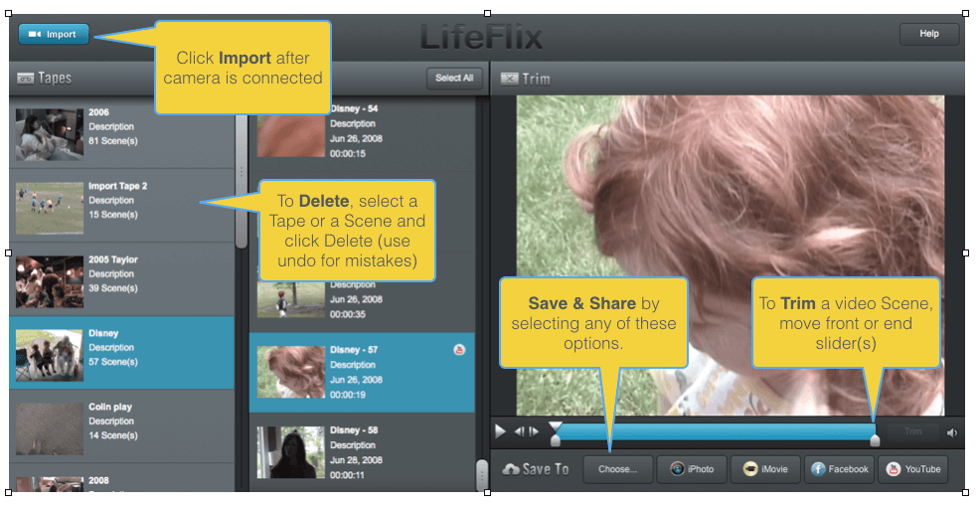980x506 pixels.
Task: Click the blue trim timeline bar
Action: pyautogui.click(x=715, y=431)
